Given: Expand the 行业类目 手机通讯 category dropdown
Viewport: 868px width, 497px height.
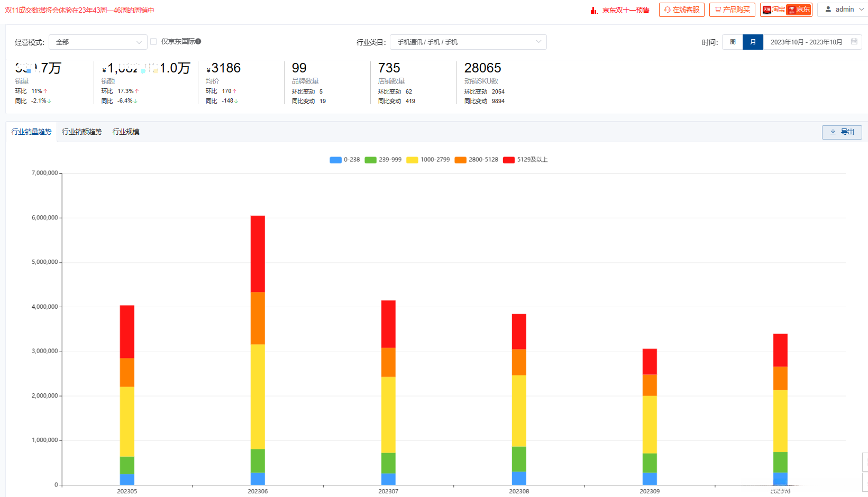Looking at the screenshot, I should click(x=468, y=42).
